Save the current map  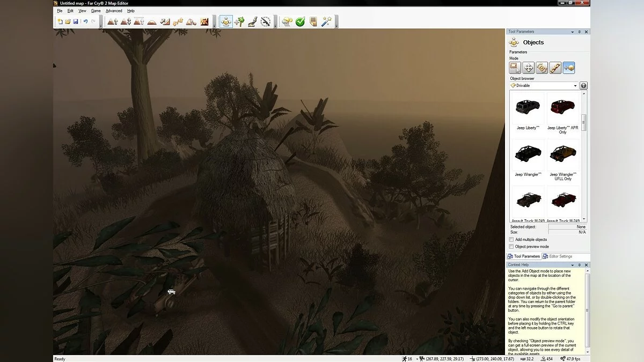76,21
